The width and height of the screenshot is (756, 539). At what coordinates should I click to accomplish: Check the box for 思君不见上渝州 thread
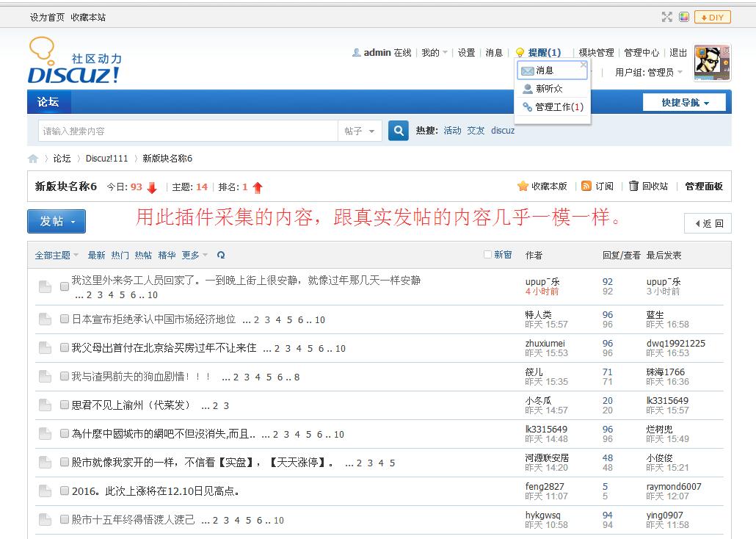coord(64,405)
